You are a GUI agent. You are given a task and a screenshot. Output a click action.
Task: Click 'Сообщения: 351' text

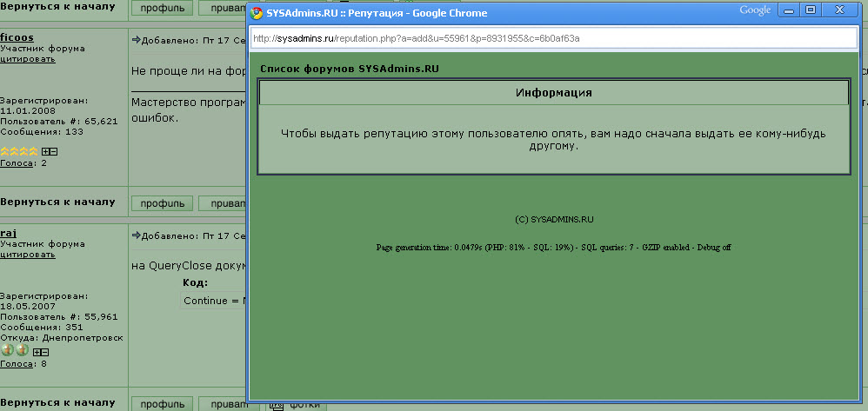(x=42, y=328)
